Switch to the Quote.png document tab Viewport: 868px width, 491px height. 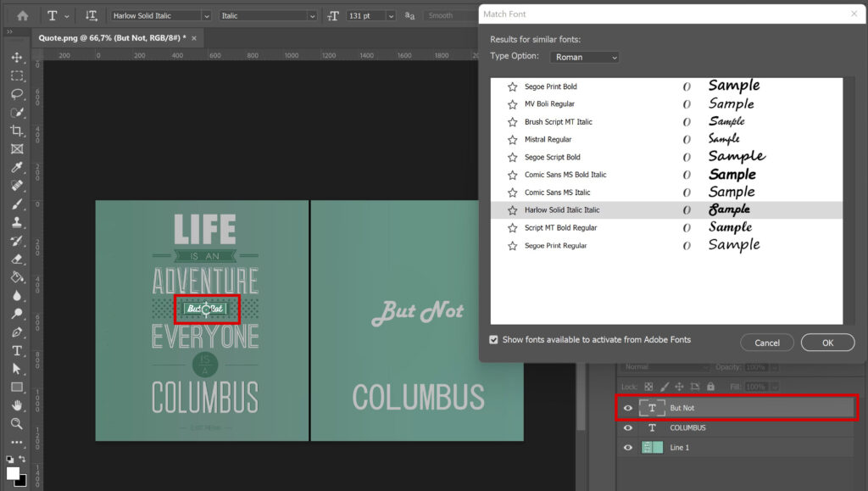pos(113,37)
